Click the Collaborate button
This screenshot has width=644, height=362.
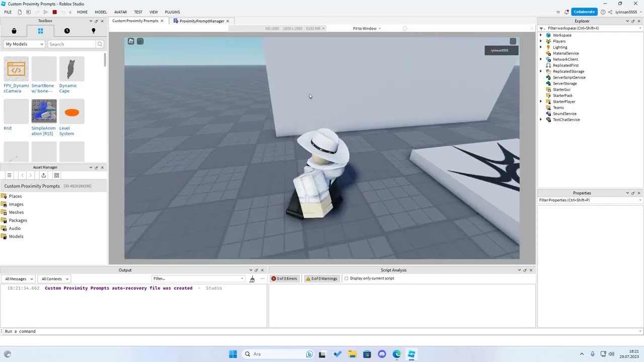coord(584,12)
